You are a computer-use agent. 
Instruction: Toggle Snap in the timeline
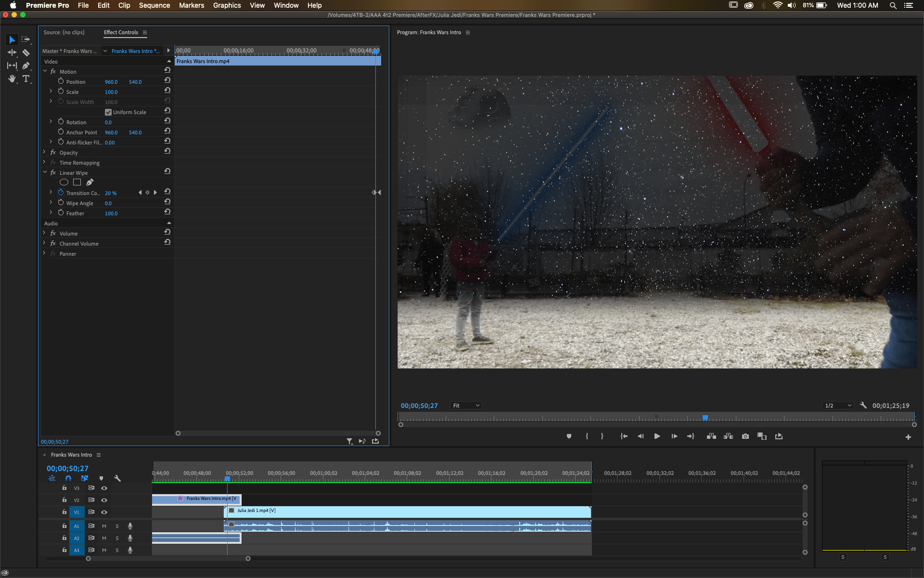coord(68,478)
